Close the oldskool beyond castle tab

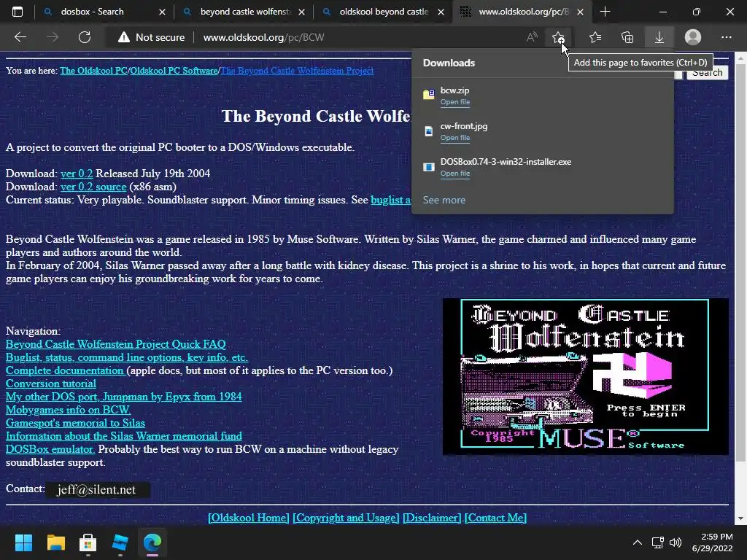coord(441,12)
